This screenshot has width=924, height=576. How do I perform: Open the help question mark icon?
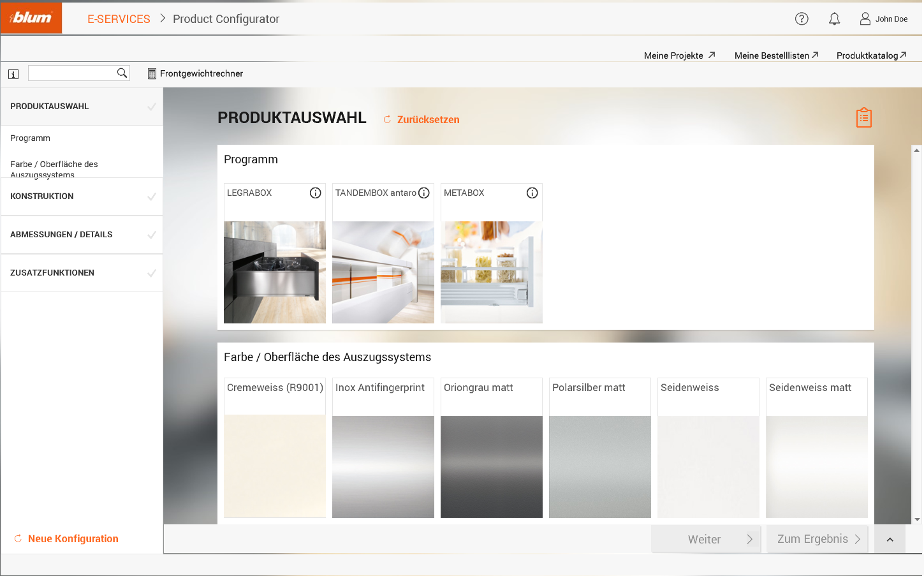pyautogui.click(x=802, y=19)
